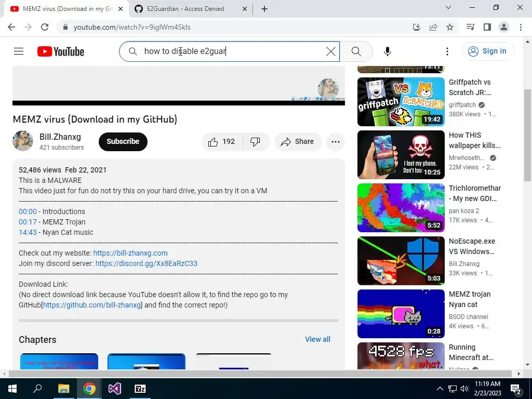The image size is (532, 399).
Task: Bookmark this page with star icon
Action: pyautogui.click(x=450, y=27)
